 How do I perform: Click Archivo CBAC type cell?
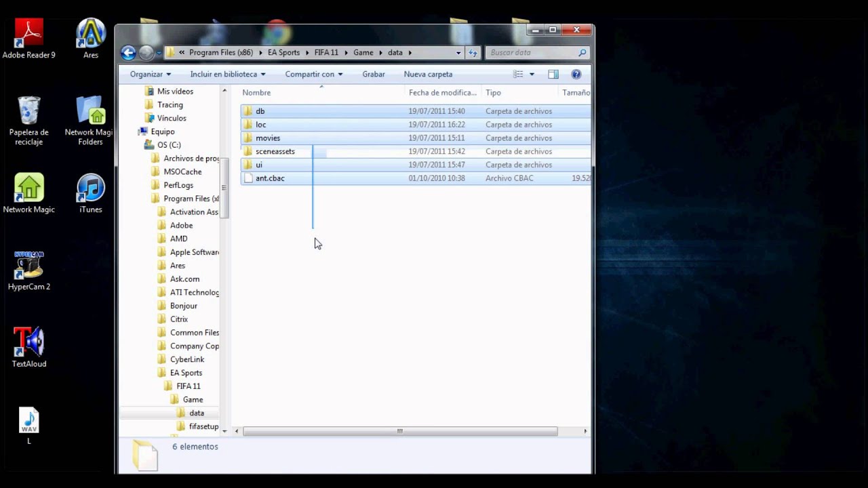pyautogui.click(x=509, y=178)
